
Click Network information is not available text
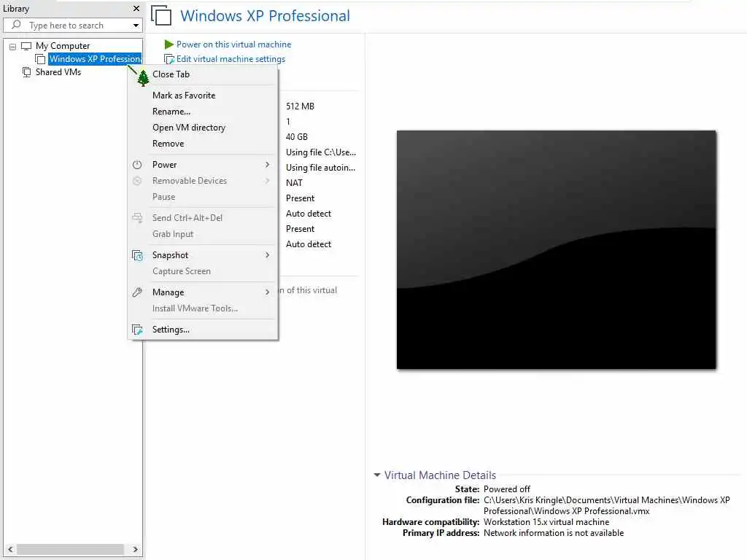click(x=554, y=533)
